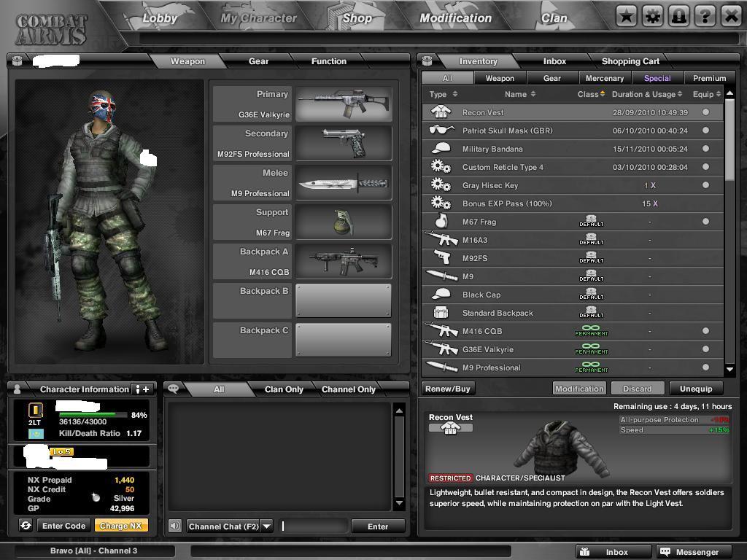Viewport: 747px width, 560px height.
Task: Toggle equip dot for G36E Valkyrie row
Action: point(705,349)
